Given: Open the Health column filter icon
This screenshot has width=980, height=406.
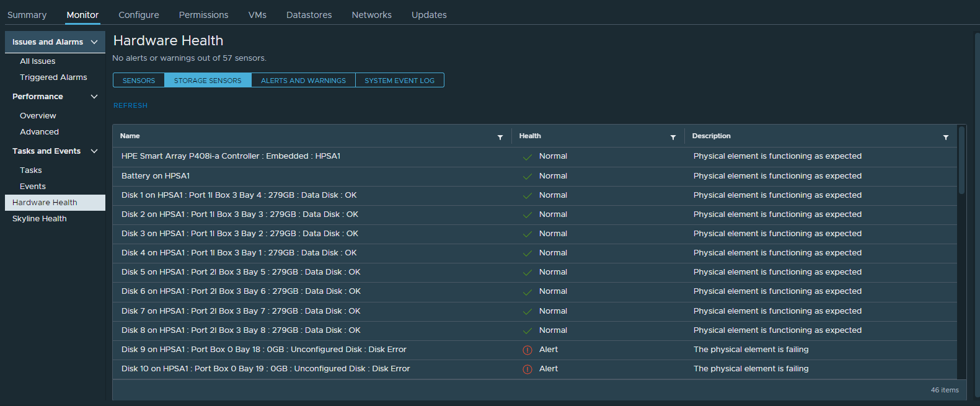Looking at the screenshot, I should (x=673, y=137).
